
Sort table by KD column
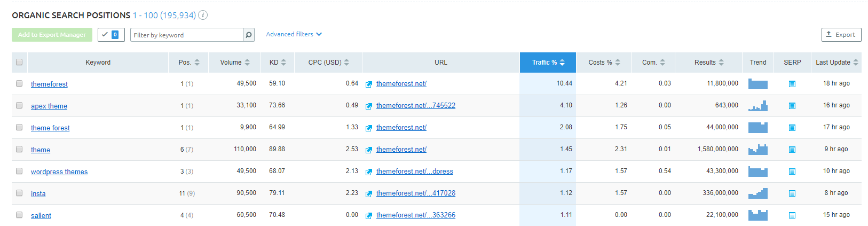(277, 63)
